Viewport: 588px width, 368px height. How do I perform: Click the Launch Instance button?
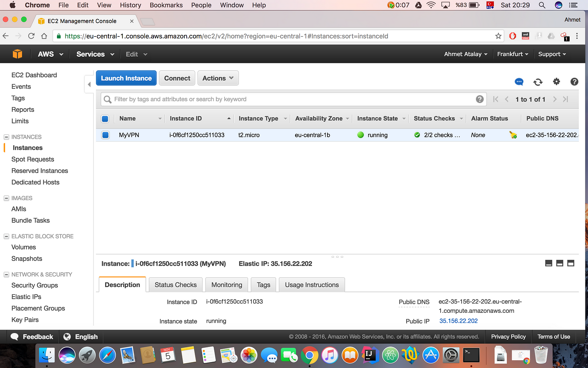coord(126,78)
